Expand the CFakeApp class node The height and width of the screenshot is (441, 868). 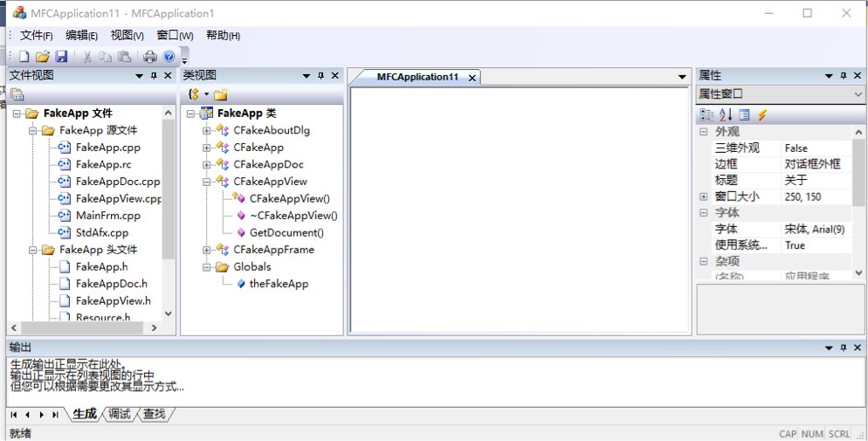coord(206,148)
